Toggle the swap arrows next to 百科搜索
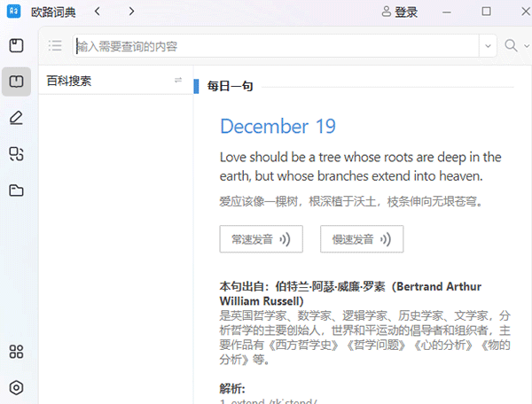532x404 pixels. [x=178, y=82]
